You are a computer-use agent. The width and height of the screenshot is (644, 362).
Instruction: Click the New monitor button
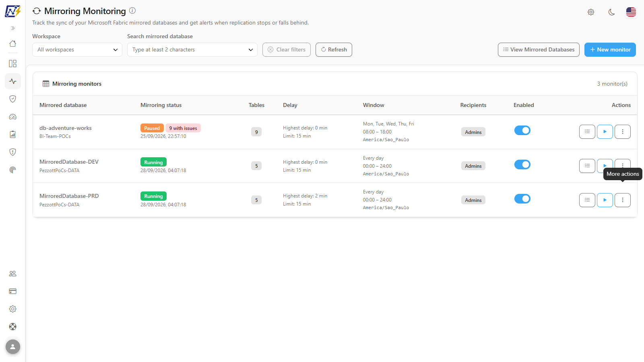point(610,49)
